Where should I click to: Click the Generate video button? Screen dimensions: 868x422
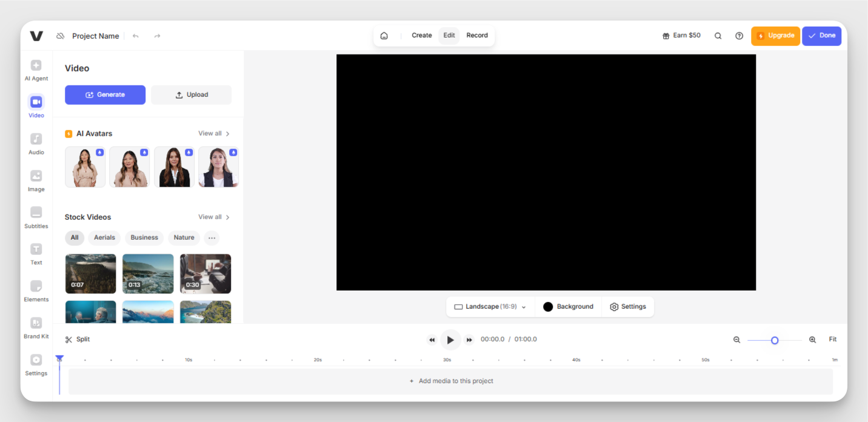105,94
